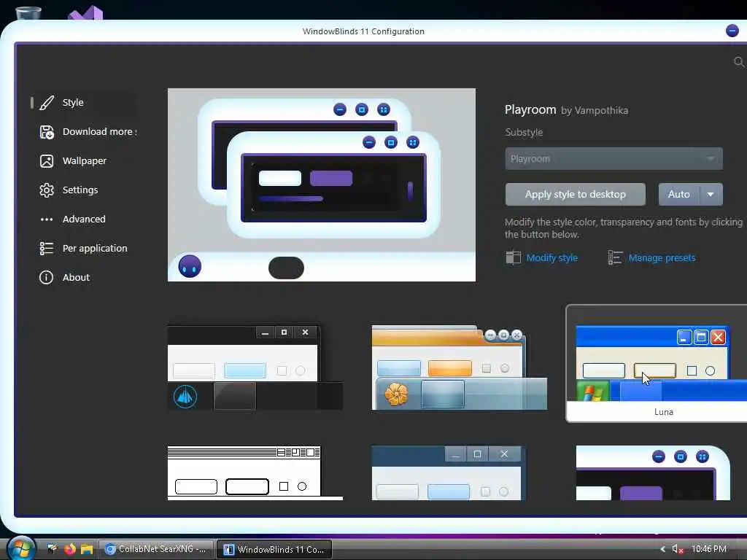Viewport: 747px width, 560px height.
Task: Click the Modify style icon
Action: click(x=513, y=257)
